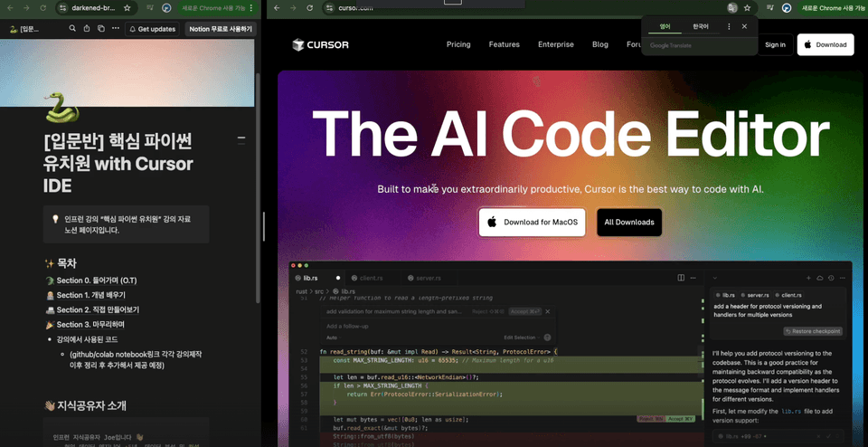
Task: Go forward in the Cursor browser window
Action: [293, 8]
